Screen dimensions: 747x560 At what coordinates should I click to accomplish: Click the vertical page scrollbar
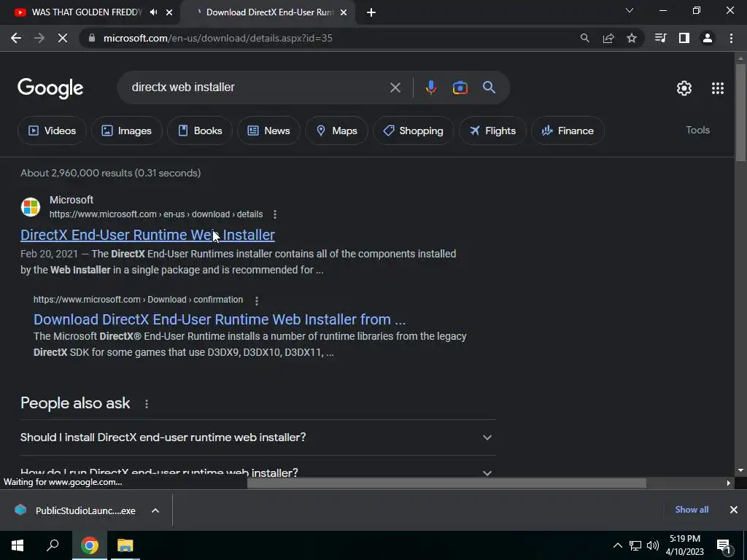click(740, 113)
